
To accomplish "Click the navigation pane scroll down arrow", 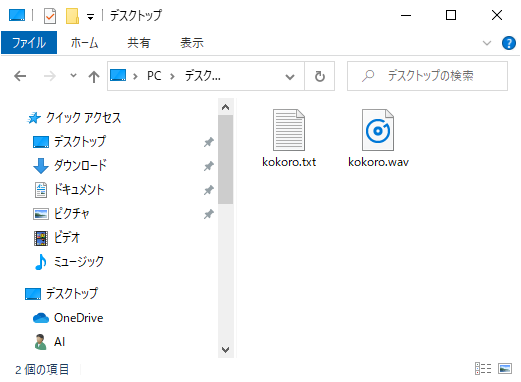I will point(226,350).
